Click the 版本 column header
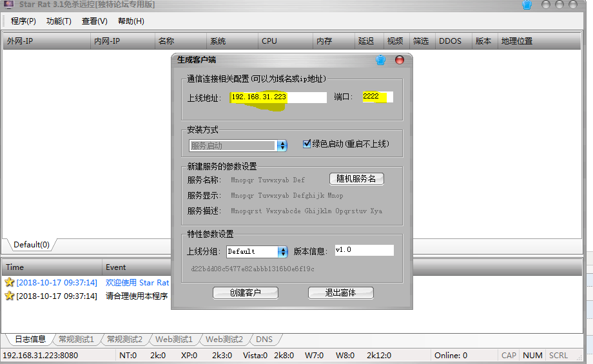 point(484,41)
